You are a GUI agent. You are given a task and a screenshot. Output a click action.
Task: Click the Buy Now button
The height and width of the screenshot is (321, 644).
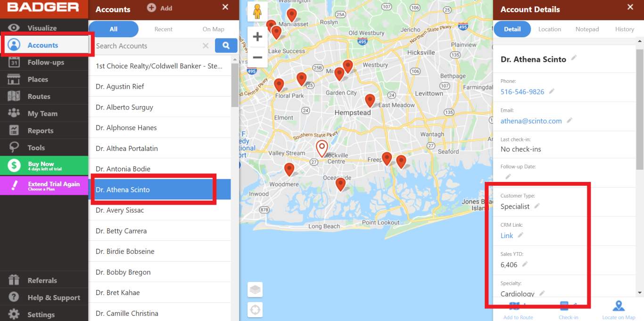[44, 165]
